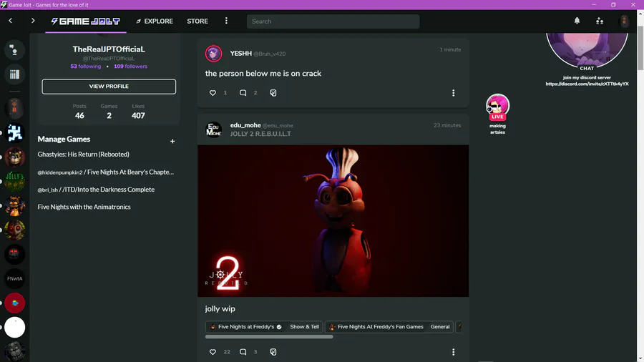The image size is (644, 362).
Task: Open the edu_mohe user avatar
Action: [213, 129]
